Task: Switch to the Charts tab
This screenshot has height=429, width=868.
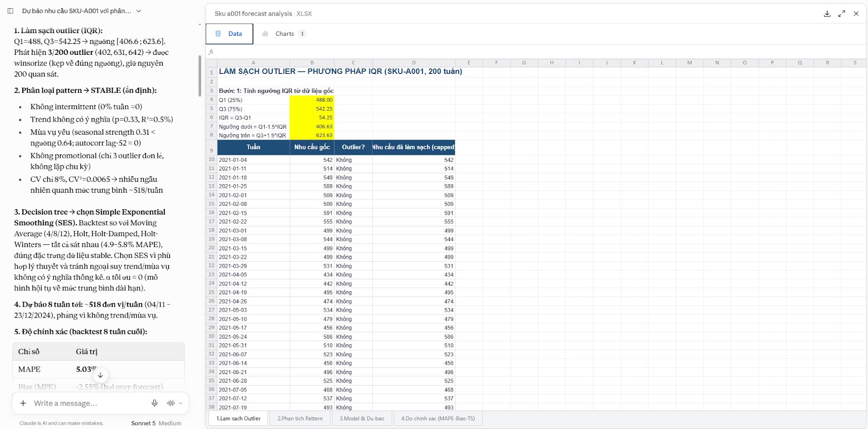Action: click(x=284, y=34)
